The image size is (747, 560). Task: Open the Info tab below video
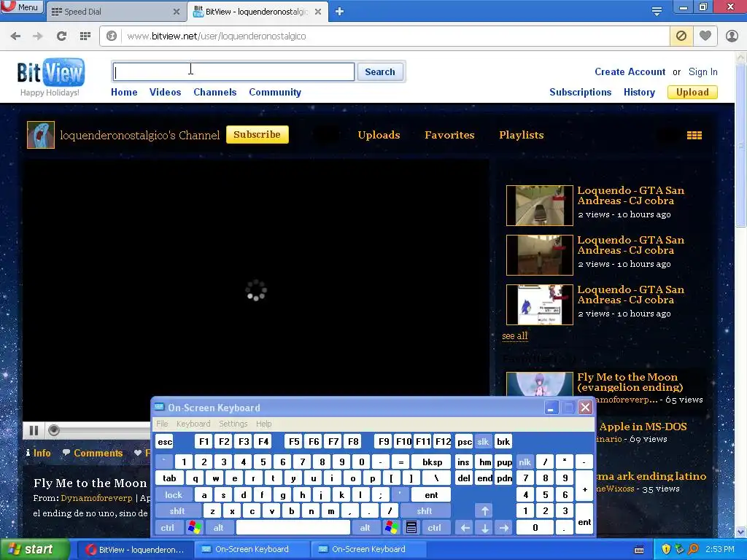(38, 453)
